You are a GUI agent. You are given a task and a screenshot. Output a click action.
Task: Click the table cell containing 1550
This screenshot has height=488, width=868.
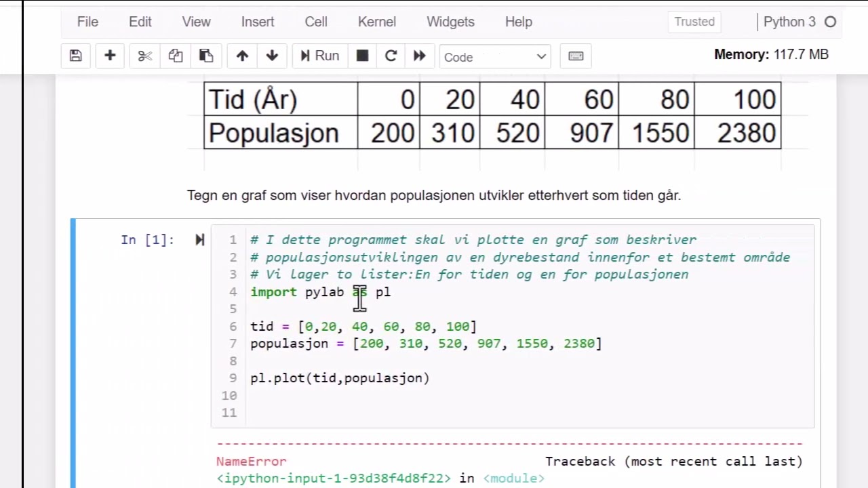tap(656, 132)
